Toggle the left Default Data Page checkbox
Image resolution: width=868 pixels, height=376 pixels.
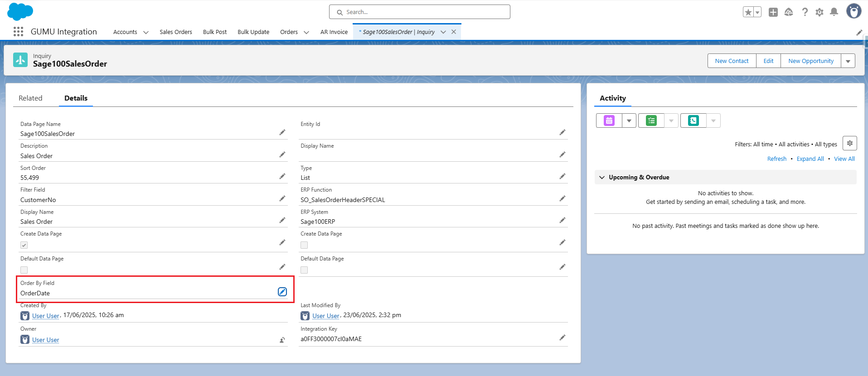click(24, 270)
